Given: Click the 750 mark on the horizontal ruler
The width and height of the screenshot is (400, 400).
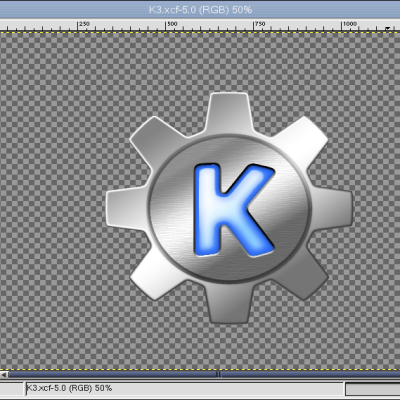Looking at the screenshot, I should point(259,24).
